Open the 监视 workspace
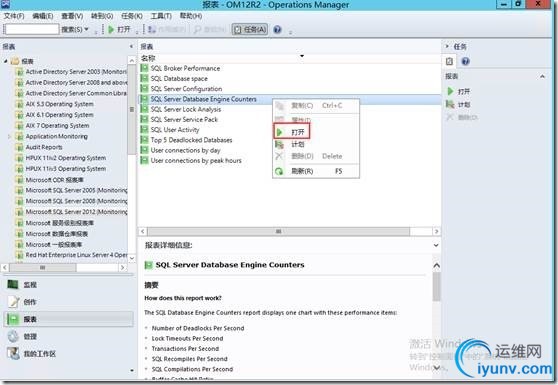 pyautogui.click(x=68, y=285)
